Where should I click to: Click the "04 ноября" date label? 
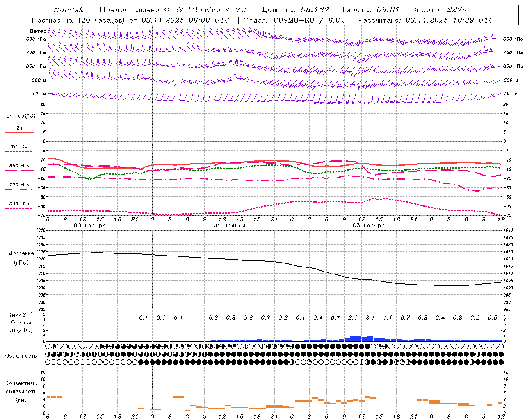click(x=229, y=226)
